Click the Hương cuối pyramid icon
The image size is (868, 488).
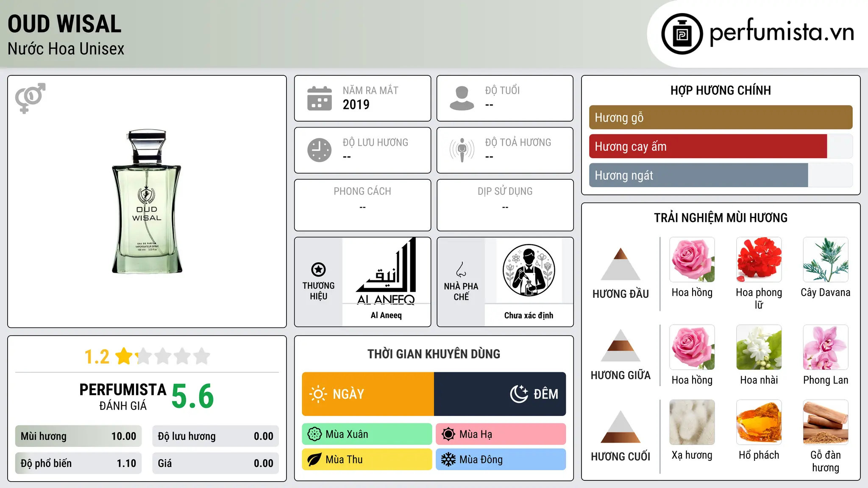coord(620,427)
